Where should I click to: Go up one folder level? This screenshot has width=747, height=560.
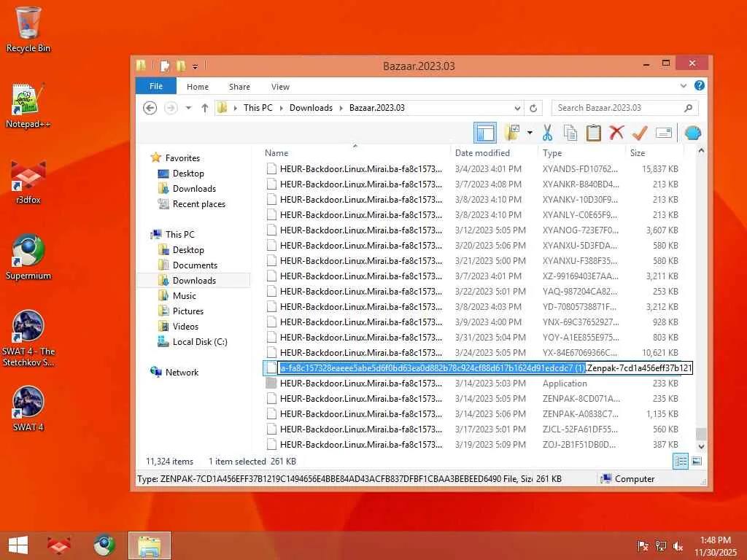[205, 108]
